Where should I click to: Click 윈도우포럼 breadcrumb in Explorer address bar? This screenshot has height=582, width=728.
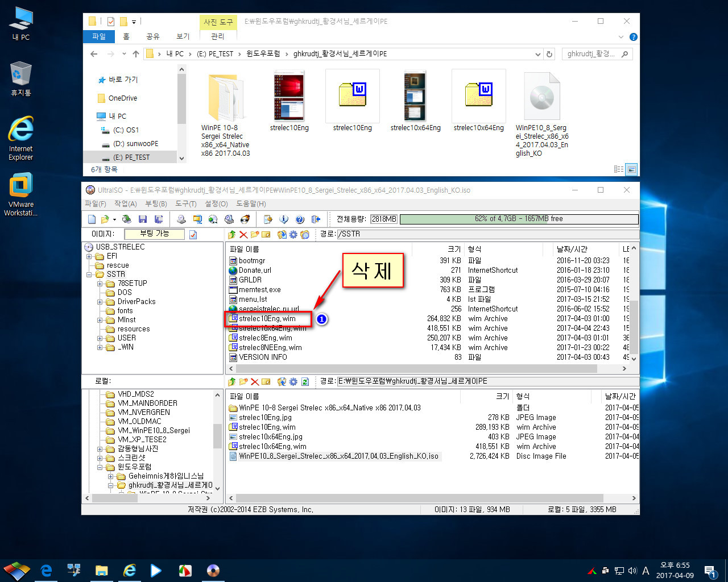(x=263, y=54)
